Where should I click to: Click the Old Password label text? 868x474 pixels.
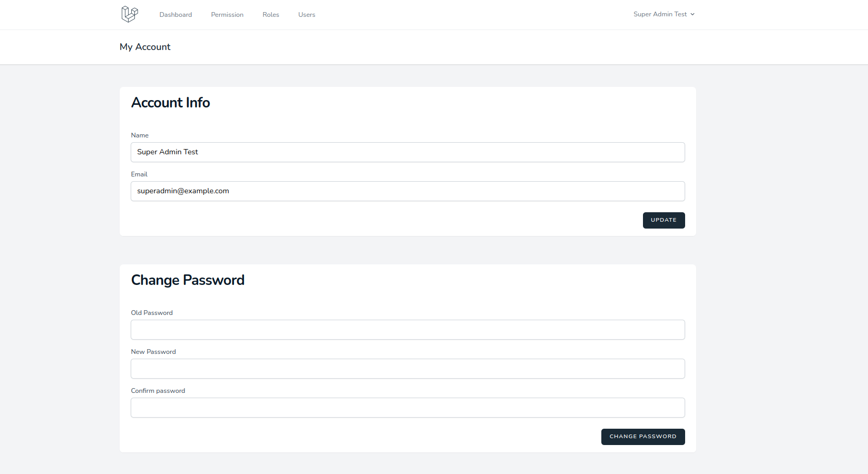pyautogui.click(x=152, y=313)
